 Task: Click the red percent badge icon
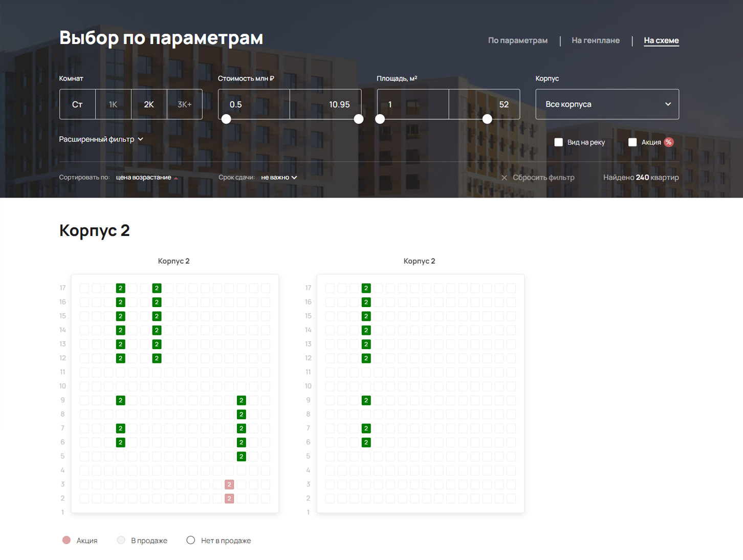669,142
